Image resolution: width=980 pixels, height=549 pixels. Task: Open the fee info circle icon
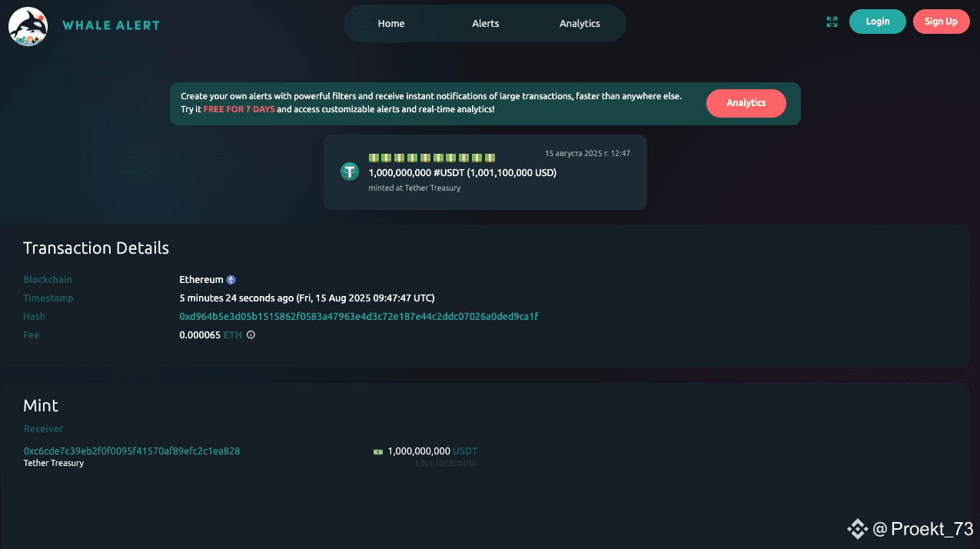251,335
